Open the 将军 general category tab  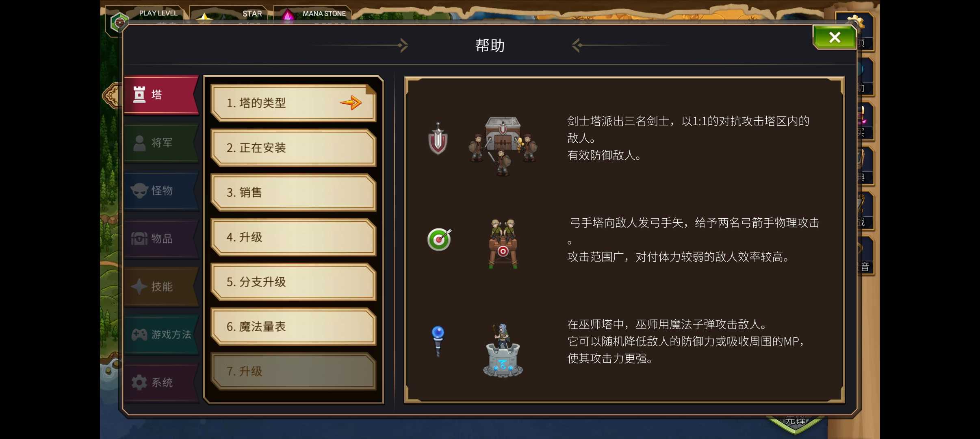pos(161,143)
